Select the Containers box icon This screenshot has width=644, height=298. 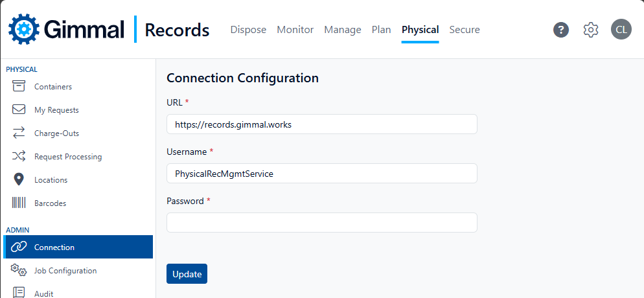(19, 86)
